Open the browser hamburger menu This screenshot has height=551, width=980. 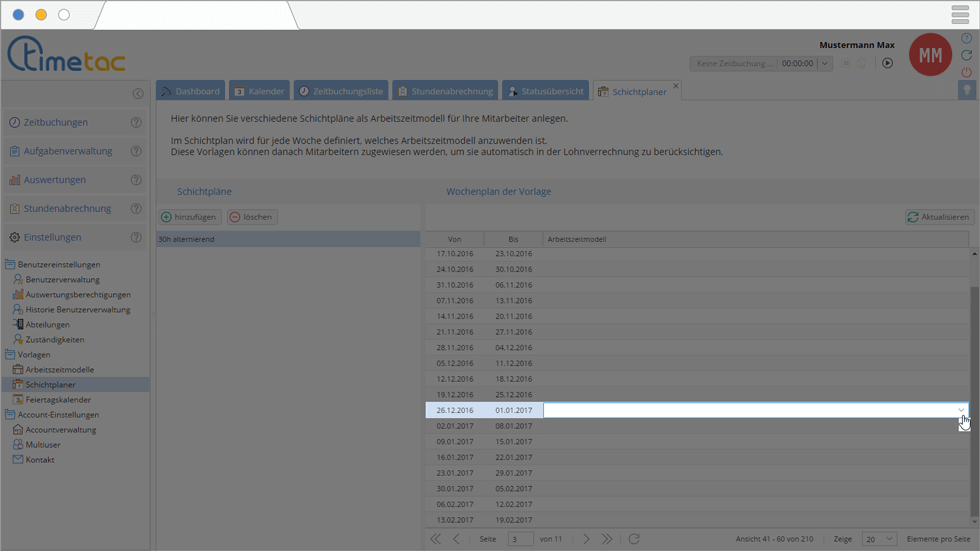[x=960, y=15]
